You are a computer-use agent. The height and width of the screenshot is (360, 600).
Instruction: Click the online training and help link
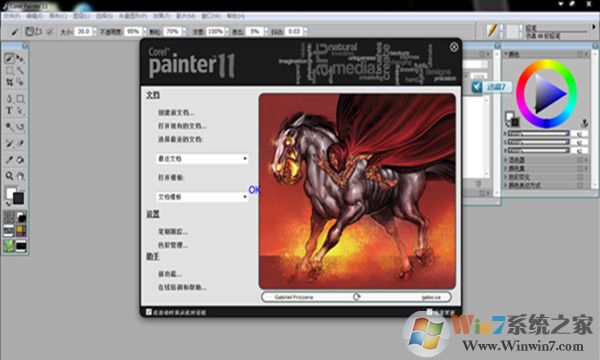tap(182, 287)
